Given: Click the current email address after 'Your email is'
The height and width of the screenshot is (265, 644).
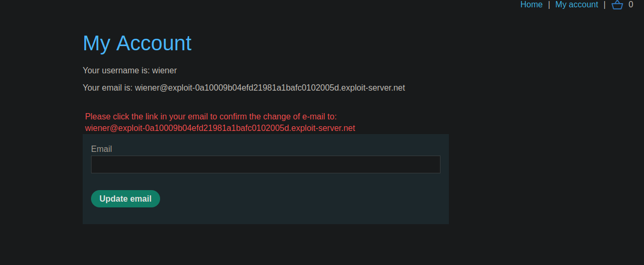Looking at the screenshot, I should [x=269, y=88].
